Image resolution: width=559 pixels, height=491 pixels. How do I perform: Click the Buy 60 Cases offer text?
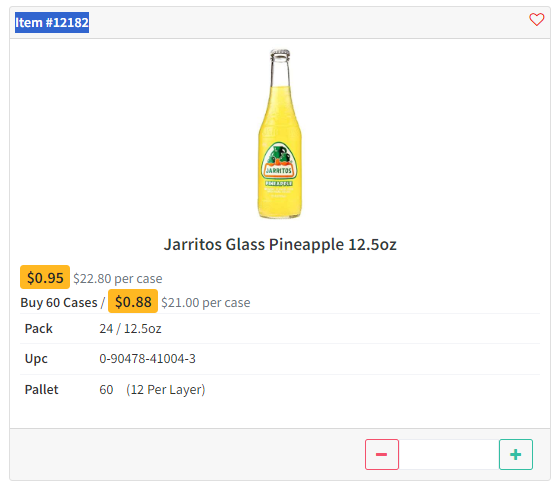59,303
